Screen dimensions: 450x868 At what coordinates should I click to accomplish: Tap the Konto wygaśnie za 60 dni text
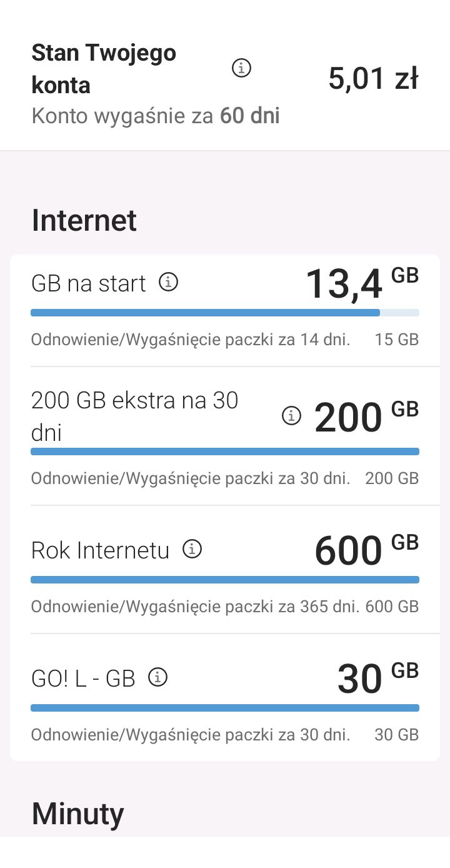click(x=156, y=116)
